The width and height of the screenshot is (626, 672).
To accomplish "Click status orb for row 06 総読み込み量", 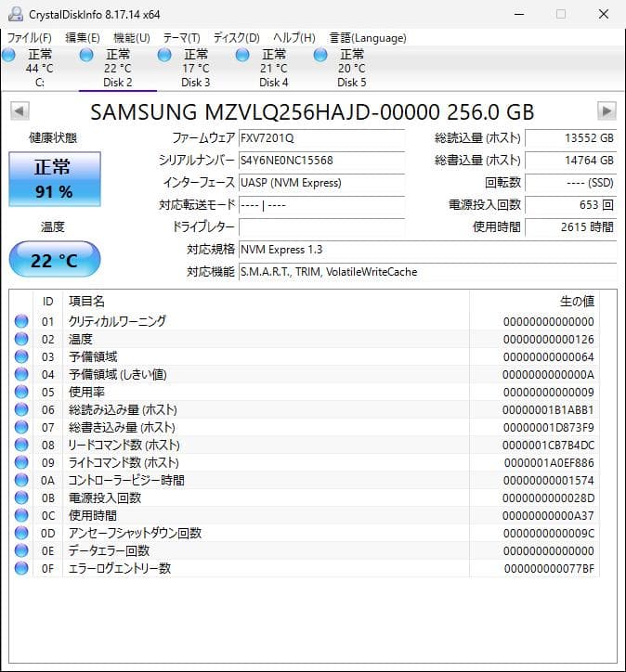I will tap(21, 409).
